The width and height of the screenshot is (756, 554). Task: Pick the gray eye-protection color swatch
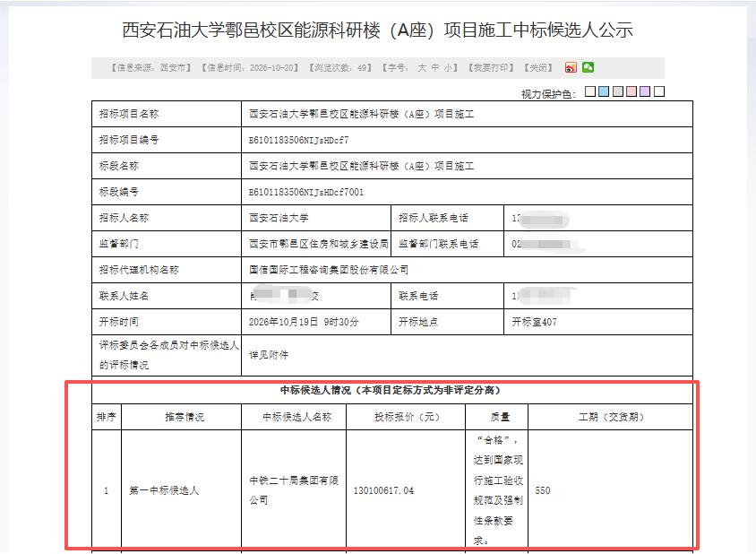tap(618, 91)
